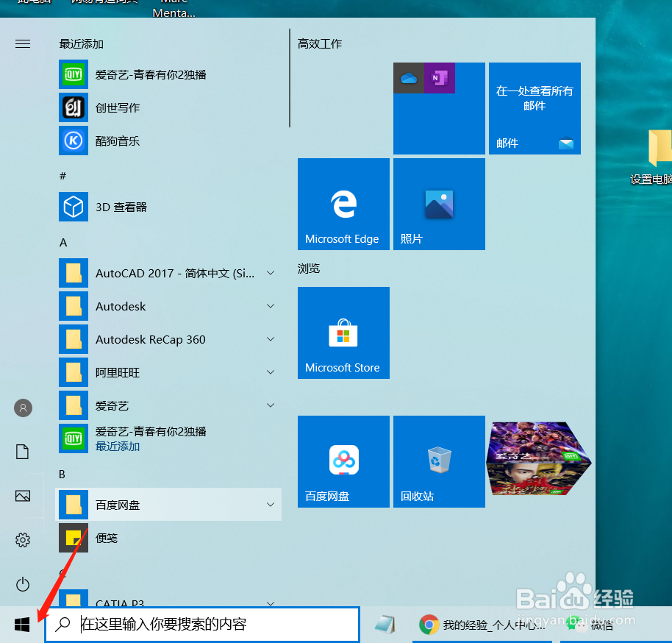The width and height of the screenshot is (672, 643).
Task: Open Documents from the sidebar
Action: pos(22,452)
